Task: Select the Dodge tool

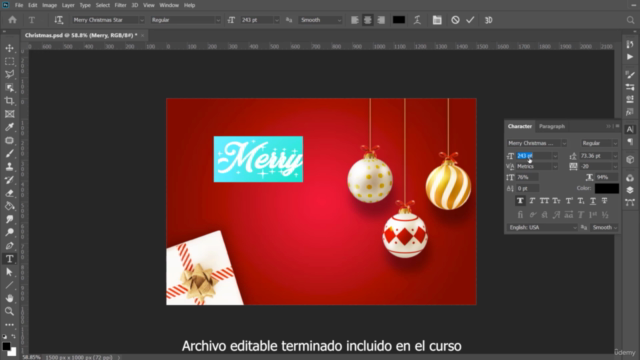Action: tap(9, 232)
